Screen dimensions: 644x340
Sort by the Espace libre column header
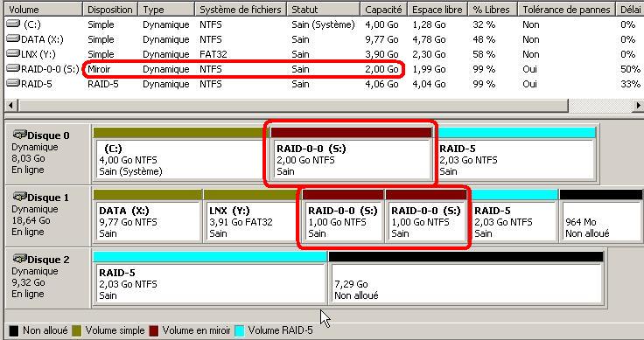(437, 10)
